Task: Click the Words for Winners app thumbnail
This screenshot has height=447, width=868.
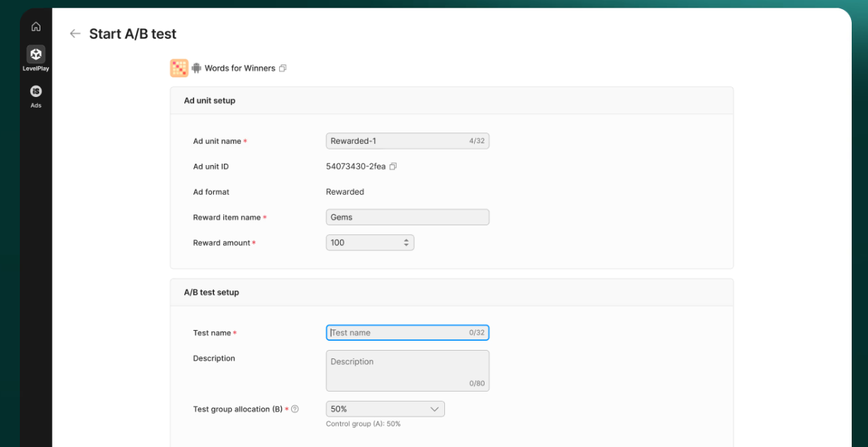Action: (179, 68)
